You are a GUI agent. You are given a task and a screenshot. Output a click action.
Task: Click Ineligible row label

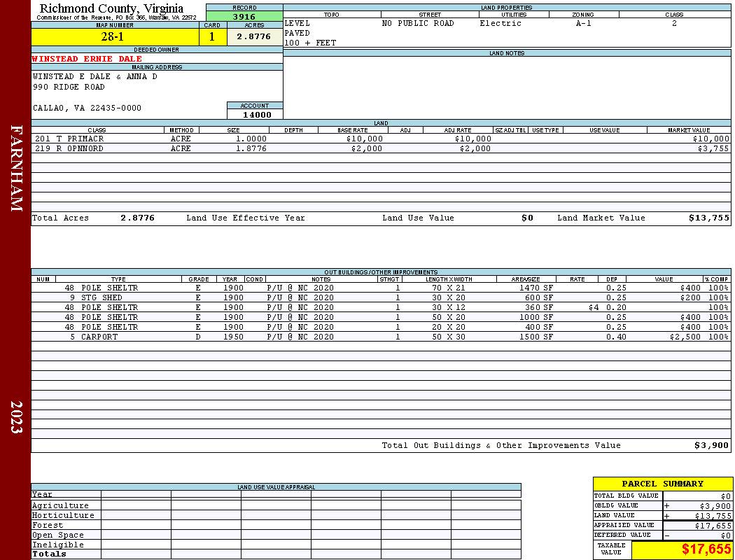pyautogui.click(x=57, y=545)
